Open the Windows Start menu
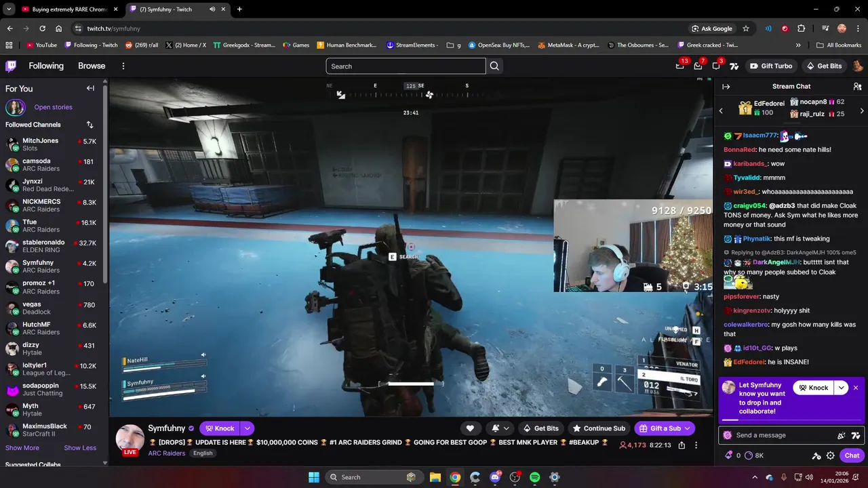Screen dimensions: 868x488 (314, 477)
